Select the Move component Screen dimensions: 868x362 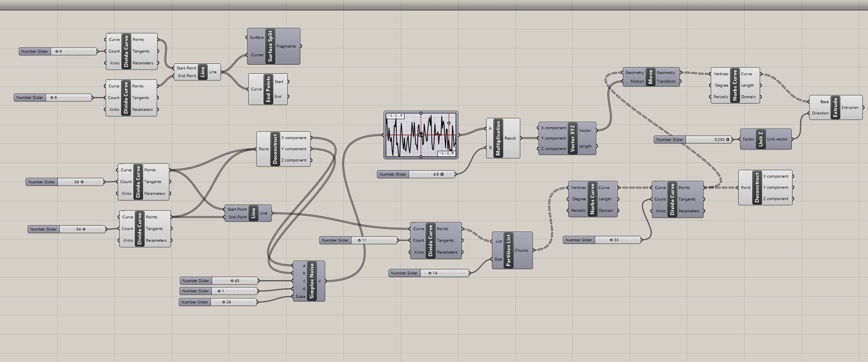click(650, 77)
